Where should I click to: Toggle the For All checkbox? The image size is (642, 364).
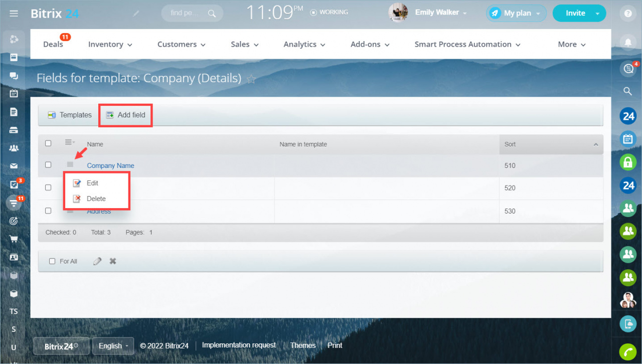(52, 261)
